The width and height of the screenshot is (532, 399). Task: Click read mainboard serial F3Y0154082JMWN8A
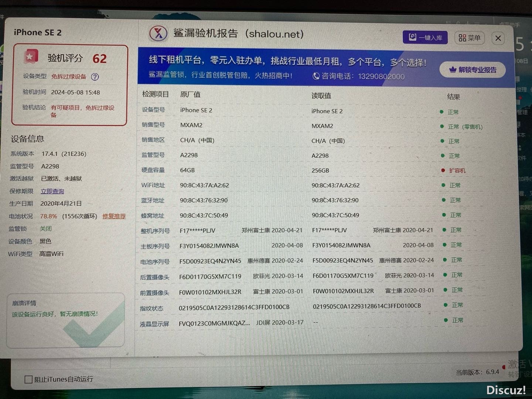point(341,245)
